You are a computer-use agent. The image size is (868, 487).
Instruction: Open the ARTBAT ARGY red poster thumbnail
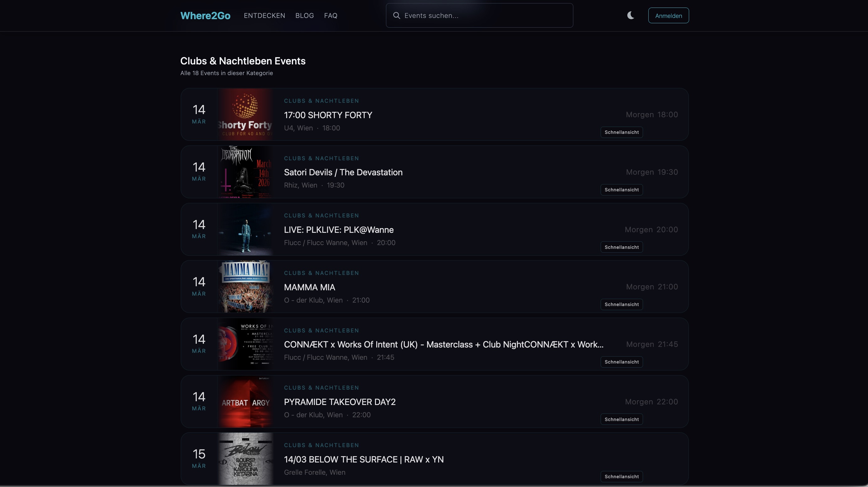[245, 402]
